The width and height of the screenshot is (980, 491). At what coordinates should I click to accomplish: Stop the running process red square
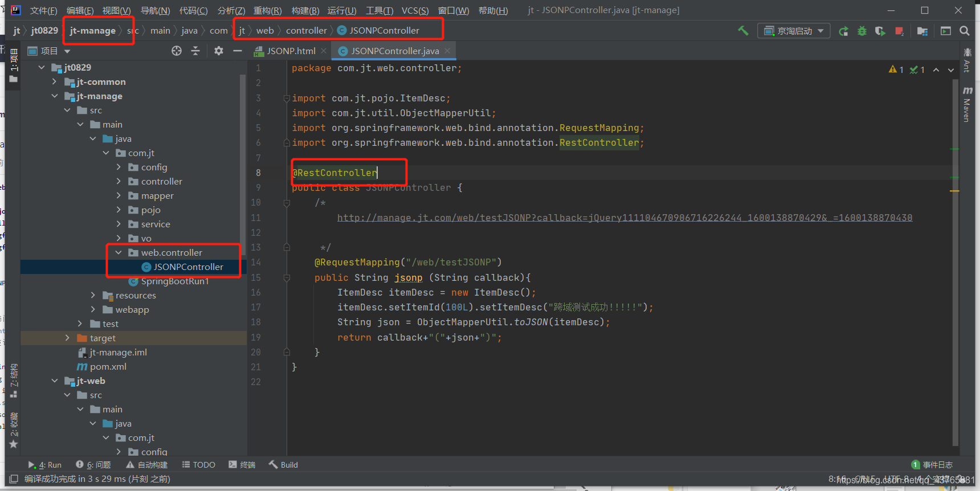point(899,31)
